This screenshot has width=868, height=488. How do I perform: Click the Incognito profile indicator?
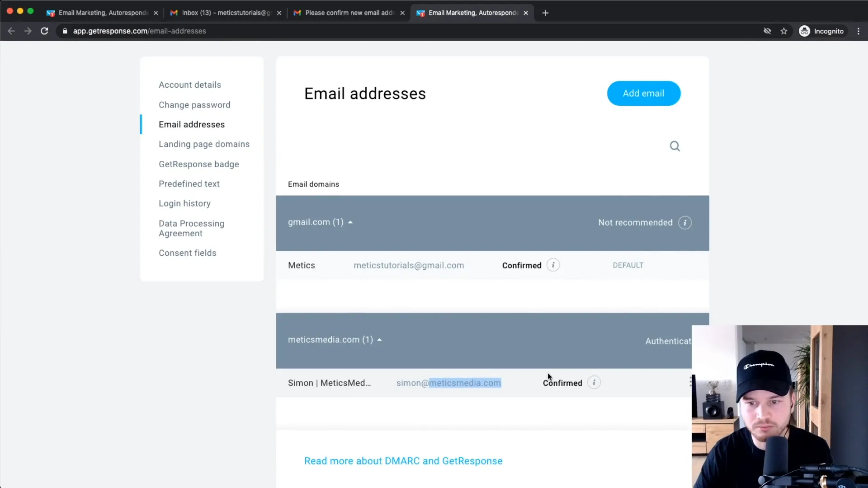click(x=821, y=31)
